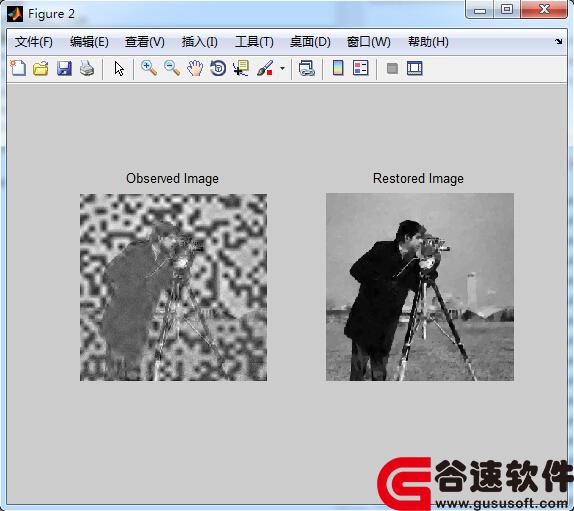574x511 pixels.
Task: Expand the brush color dropdown arrow
Action: coord(282,68)
